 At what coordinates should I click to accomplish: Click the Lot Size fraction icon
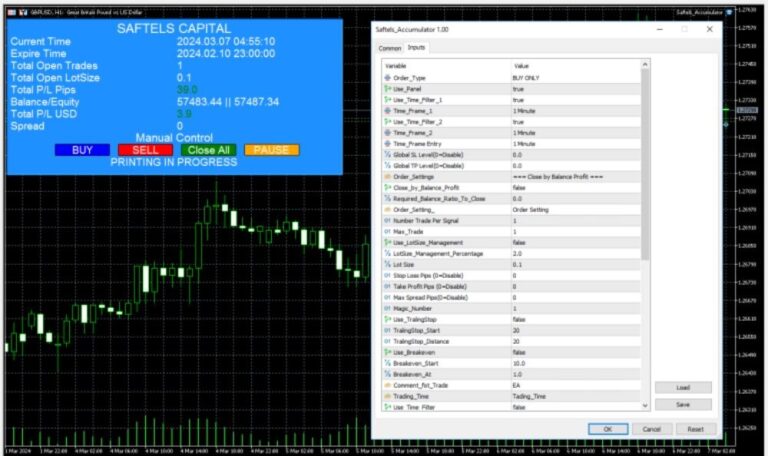tap(388, 264)
